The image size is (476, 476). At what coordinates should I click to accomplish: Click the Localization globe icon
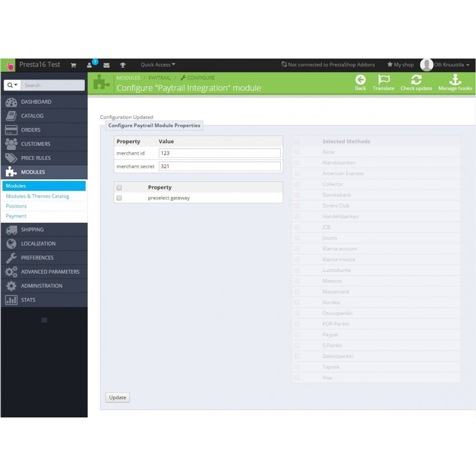click(x=11, y=244)
